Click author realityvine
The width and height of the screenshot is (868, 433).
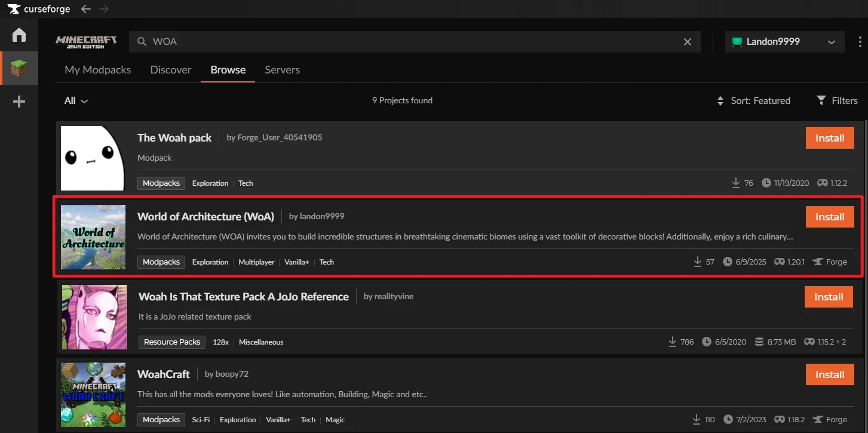394,296
